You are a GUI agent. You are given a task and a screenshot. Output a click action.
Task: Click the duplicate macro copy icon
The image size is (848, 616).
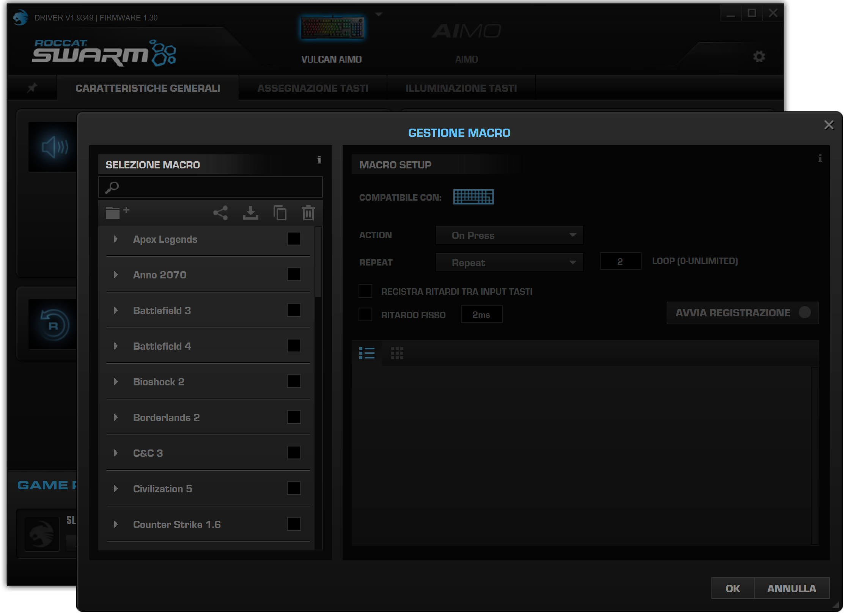point(280,213)
